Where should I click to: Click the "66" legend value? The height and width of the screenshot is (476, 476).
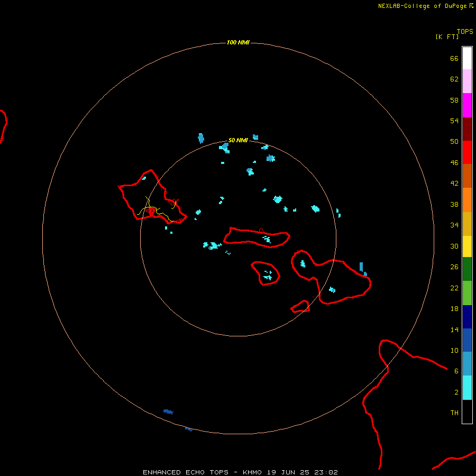pos(454,59)
